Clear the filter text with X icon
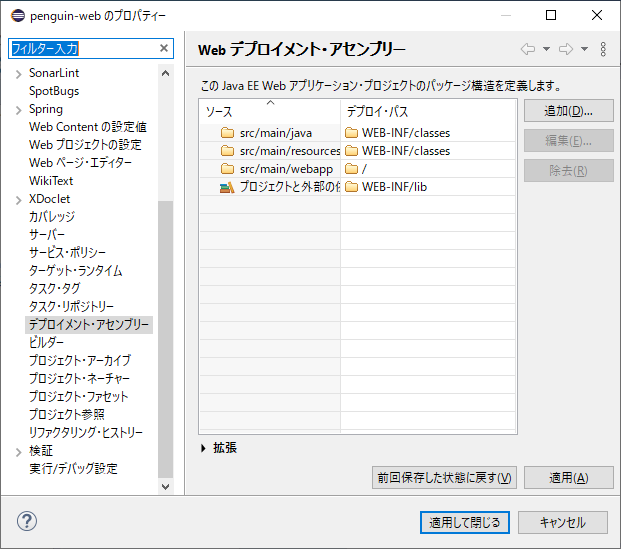 [164, 48]
